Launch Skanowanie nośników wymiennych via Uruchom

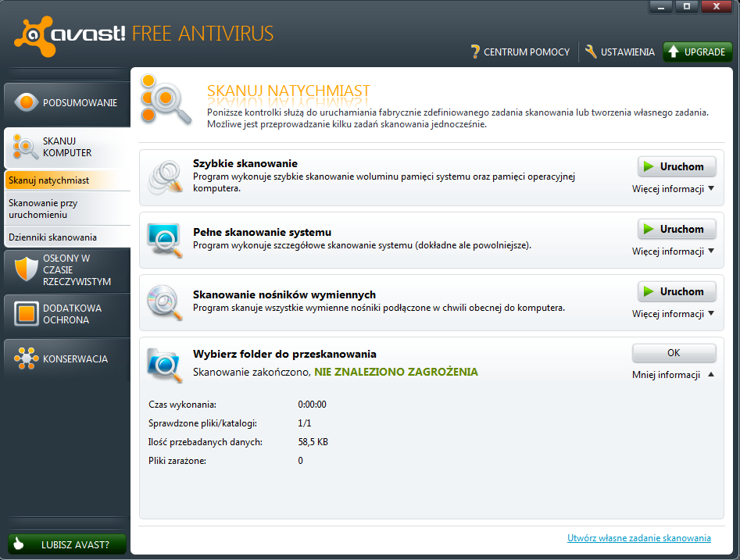pyautogui.click(x=677, y=291)
